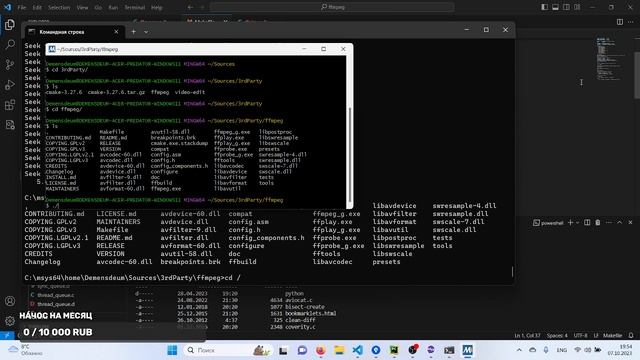Select powershell terminal label in VS Code panel
The height and width of the screenshot is (360, 640).
click(548, 223)
